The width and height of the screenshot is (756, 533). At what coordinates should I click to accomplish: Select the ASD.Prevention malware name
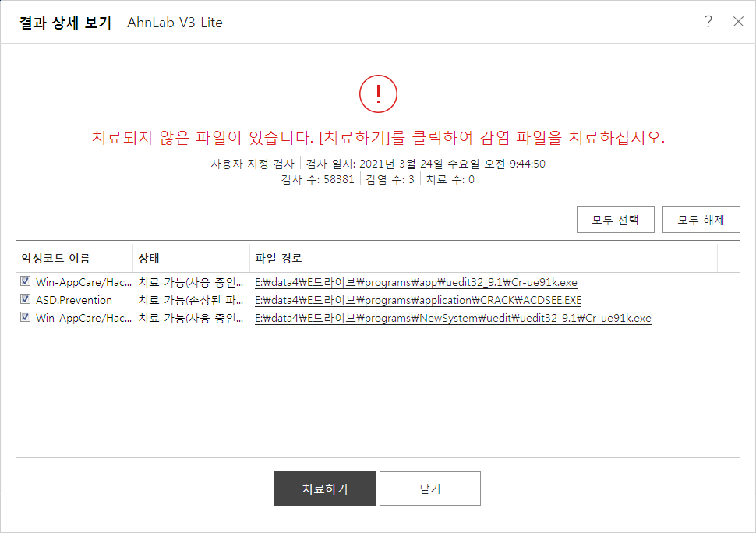(x=74, y=300)
